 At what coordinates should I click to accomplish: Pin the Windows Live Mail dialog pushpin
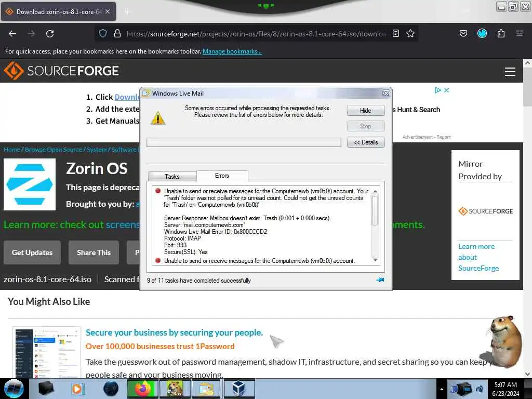tap(380, 280)
